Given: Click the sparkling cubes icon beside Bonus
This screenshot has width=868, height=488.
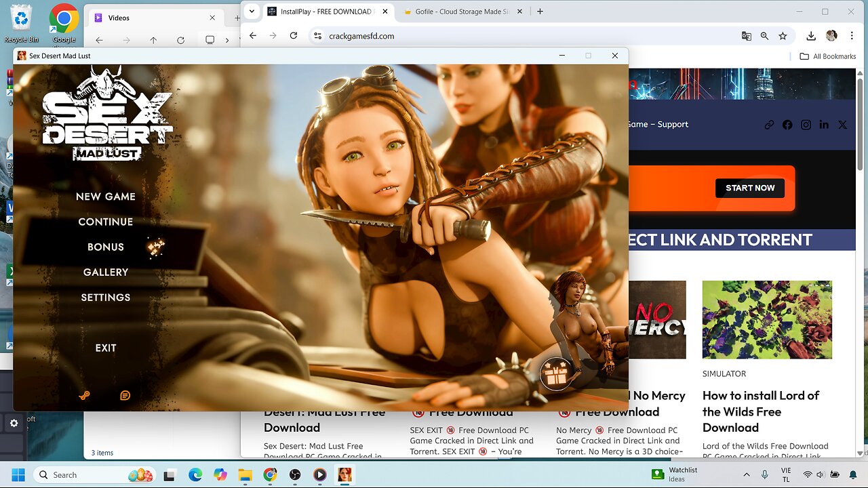Looking at the screenshot, I should click(x=156, y=247).
